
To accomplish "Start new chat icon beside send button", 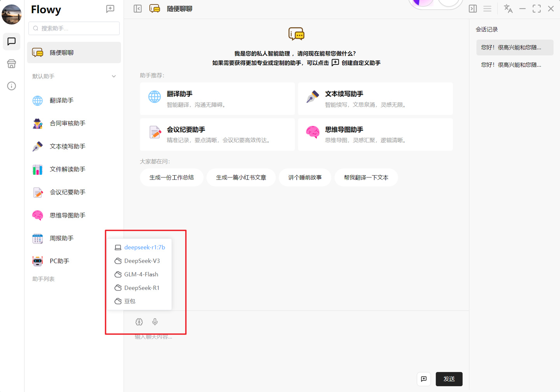I will click(424, 379).
